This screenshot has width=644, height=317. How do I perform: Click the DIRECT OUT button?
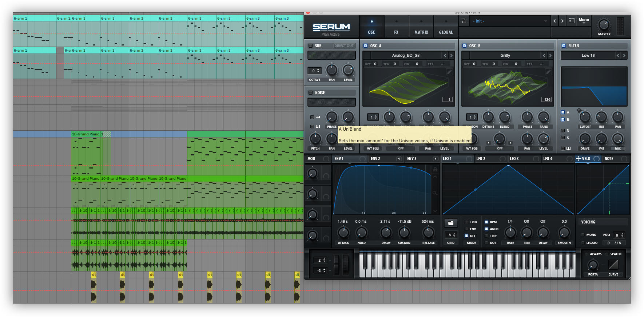tap(344, 46)
